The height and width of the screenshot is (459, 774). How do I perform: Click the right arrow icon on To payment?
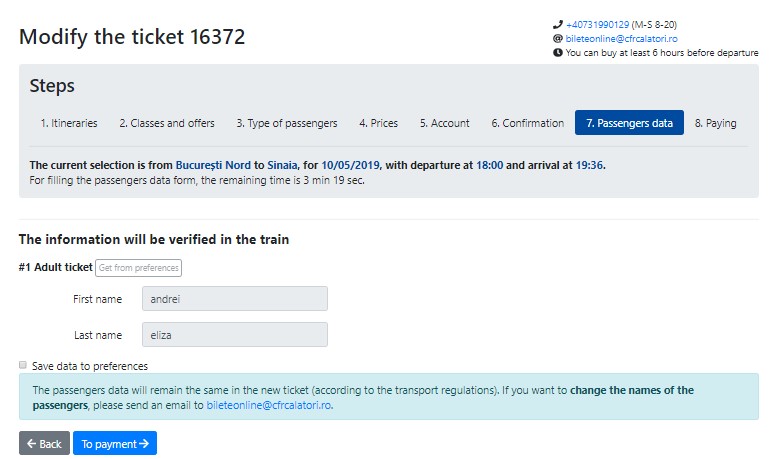click(144, 444)
